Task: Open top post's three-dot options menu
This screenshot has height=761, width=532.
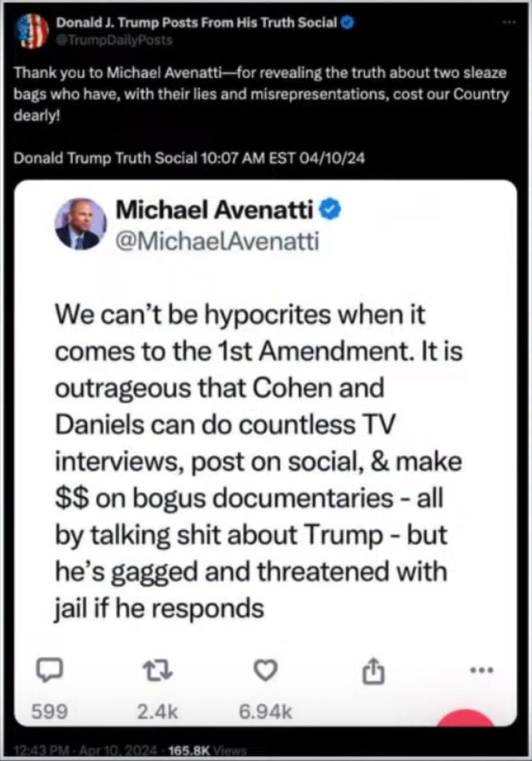Action: pos(509,22)
